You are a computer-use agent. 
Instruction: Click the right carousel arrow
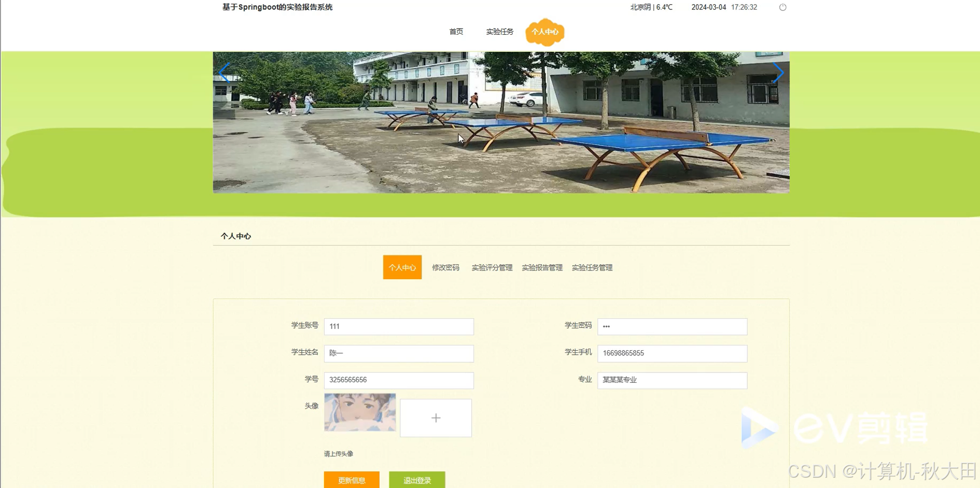778,73
